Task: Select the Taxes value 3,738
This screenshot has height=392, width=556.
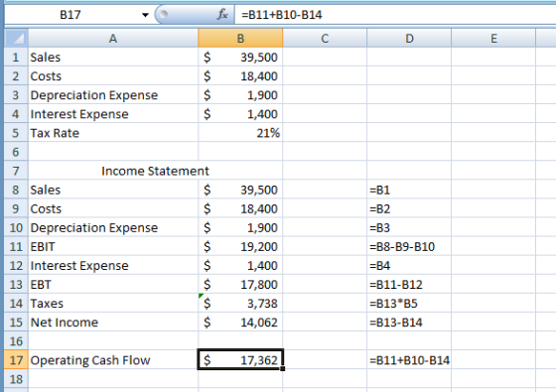Action: [240, 304]
